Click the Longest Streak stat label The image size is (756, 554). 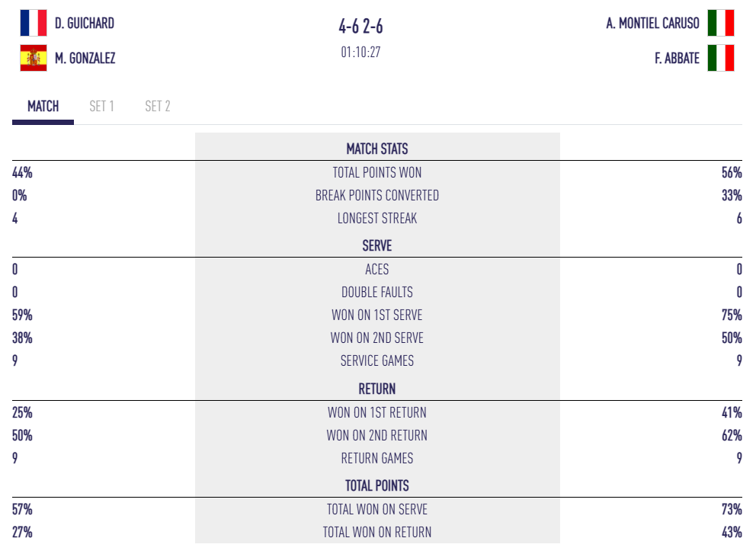(377, 219)
